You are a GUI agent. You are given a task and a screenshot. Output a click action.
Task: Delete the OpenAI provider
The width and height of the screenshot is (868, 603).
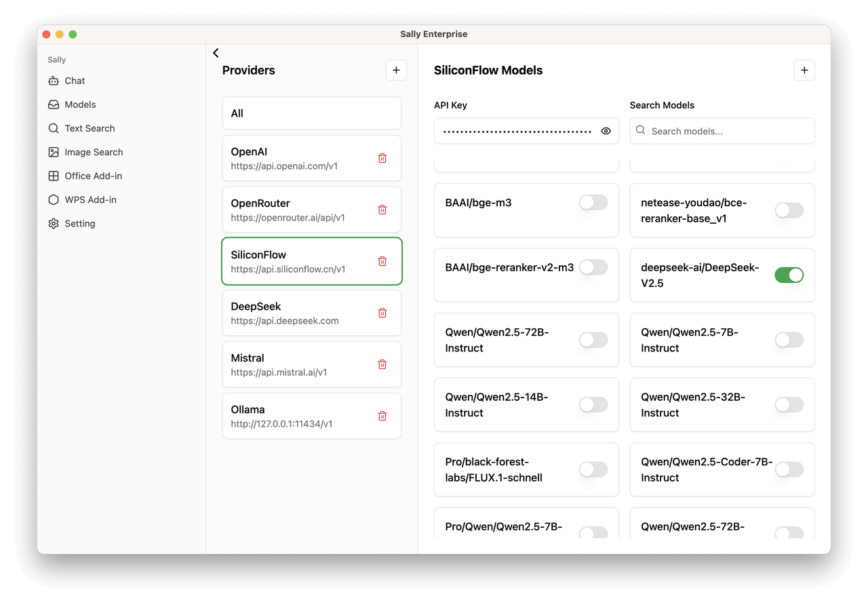pyautogui.click(x=382, y=158)
